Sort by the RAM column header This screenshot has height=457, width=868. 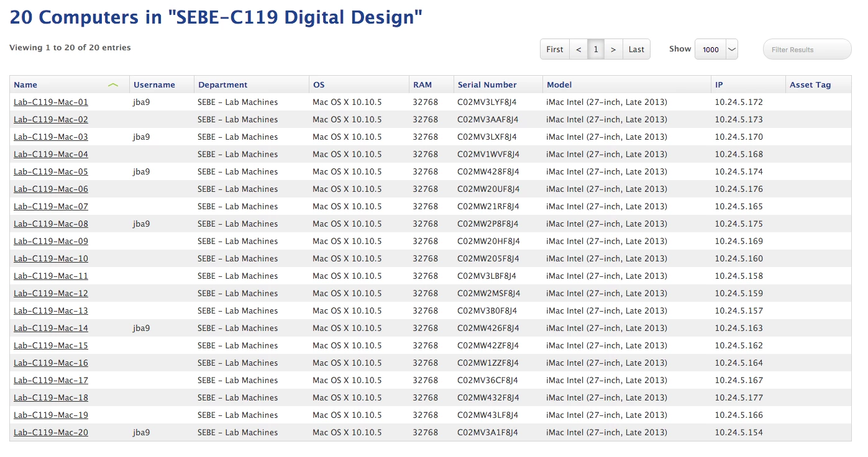(x=423, y=85)
